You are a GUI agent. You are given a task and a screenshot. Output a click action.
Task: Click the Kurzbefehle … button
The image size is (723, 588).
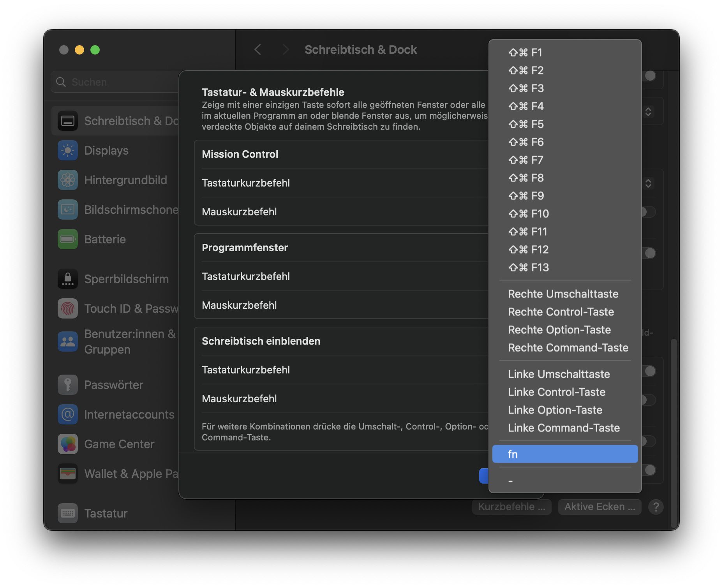point(511,507)
